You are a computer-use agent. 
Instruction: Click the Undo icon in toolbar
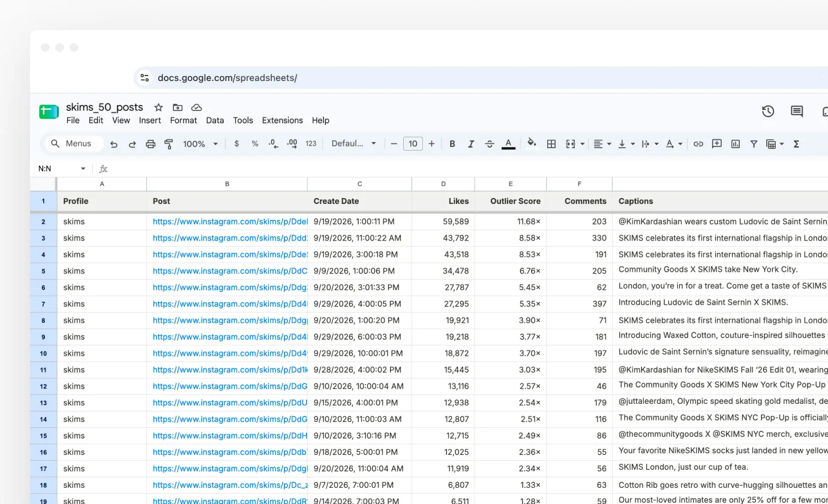(x=114, y=144)
